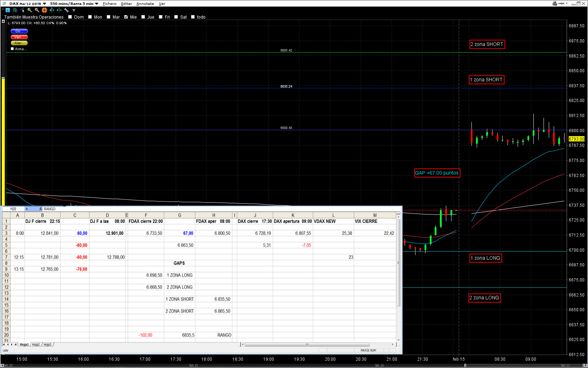Click the expand time span arrows icon
This screenshot has height=368, width=588.
[52, 10]
